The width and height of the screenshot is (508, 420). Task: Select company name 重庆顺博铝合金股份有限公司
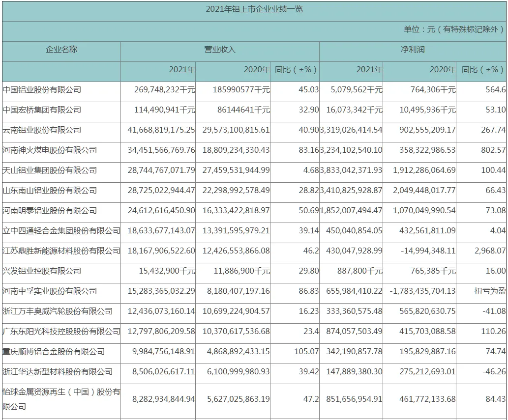coord(54,352)
